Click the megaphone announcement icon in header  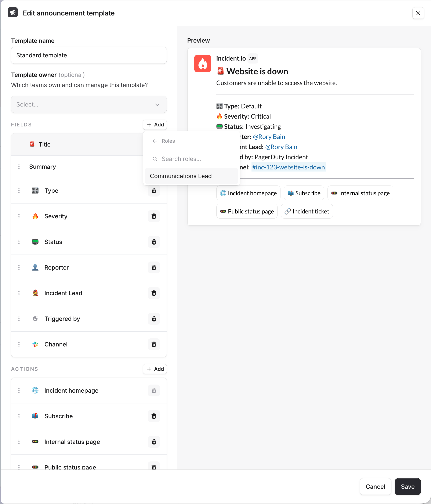(x=13, y=12)
